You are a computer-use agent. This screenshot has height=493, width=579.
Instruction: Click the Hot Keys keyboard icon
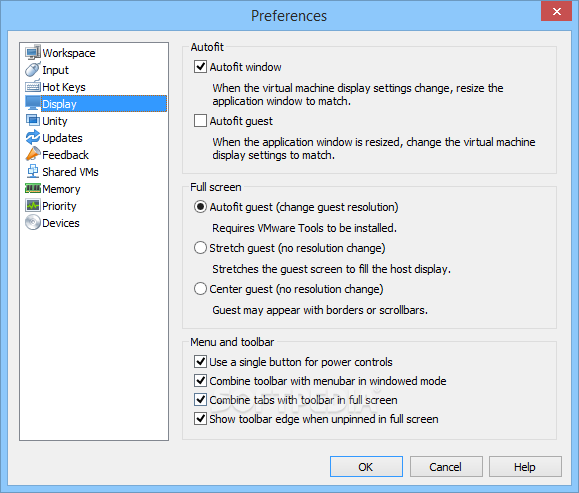(33, 87)
